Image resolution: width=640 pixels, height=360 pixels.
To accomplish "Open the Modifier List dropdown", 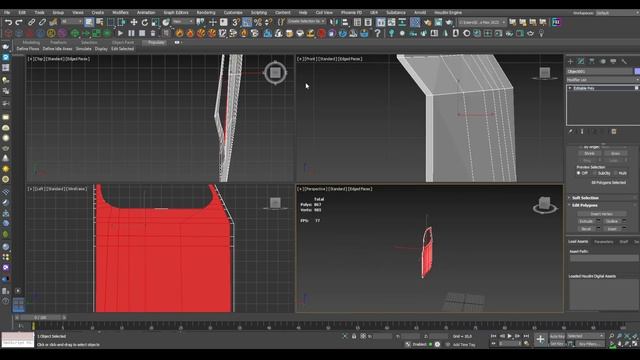I will tap(602, 80).
